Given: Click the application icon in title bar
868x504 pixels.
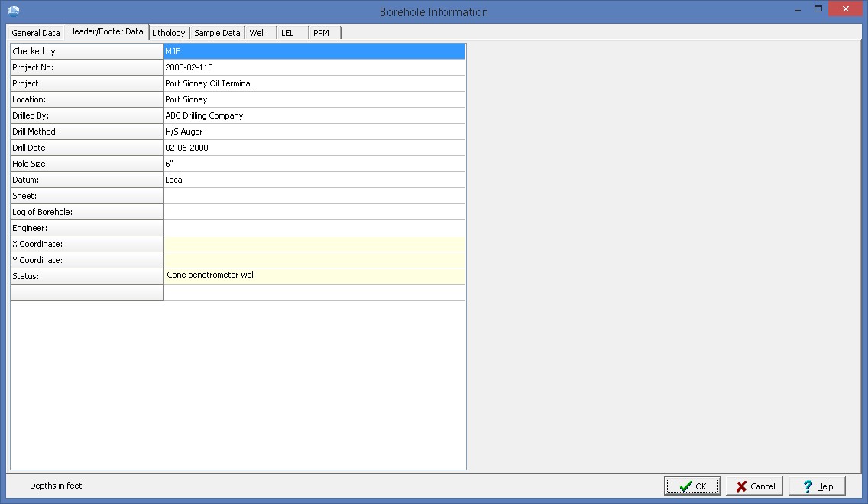Looking at the screenshot, I should pos(13,11).
